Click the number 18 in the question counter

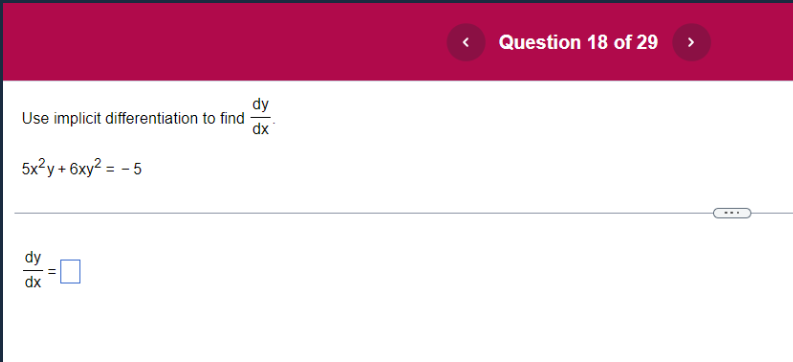(598, 42)
